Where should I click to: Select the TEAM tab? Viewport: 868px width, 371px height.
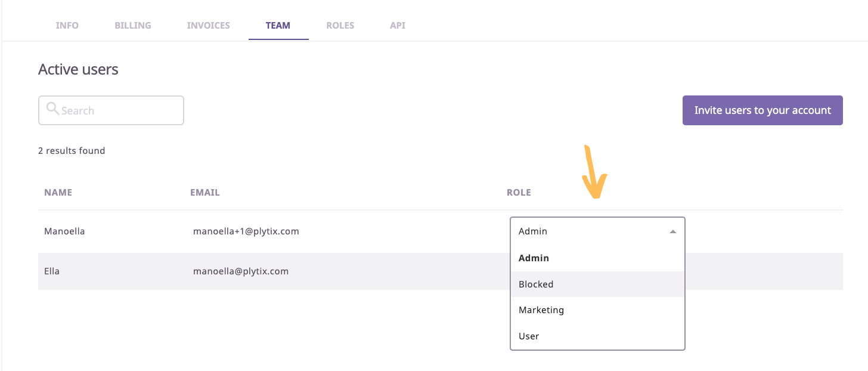click(x=278, y=26)
